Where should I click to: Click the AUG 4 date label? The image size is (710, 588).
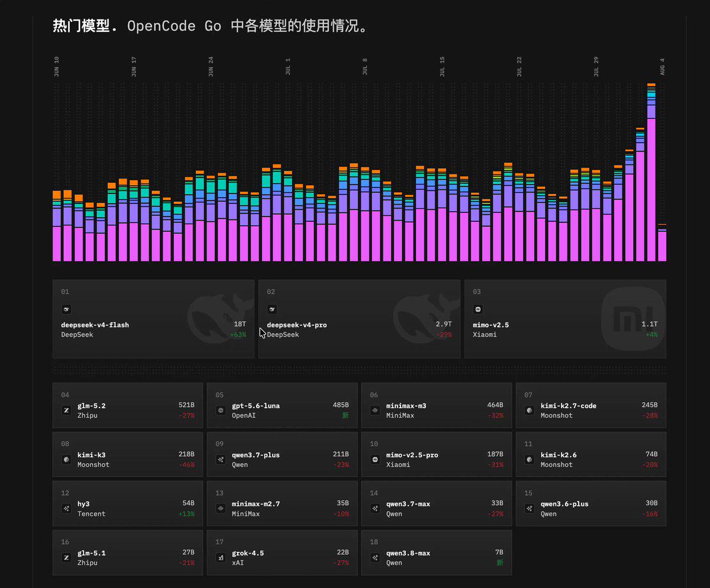coord(663,66)
